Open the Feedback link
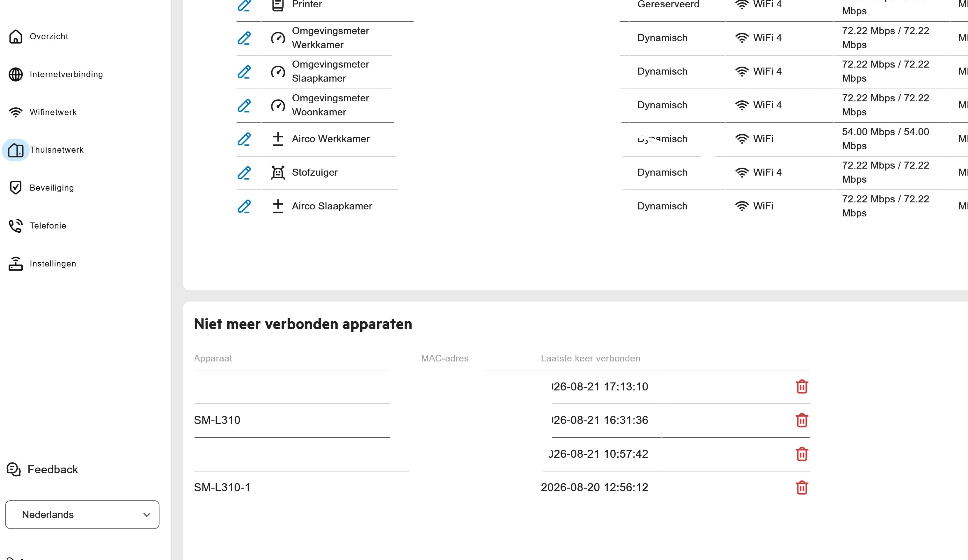The image size is (968, 560). point(53,469)
